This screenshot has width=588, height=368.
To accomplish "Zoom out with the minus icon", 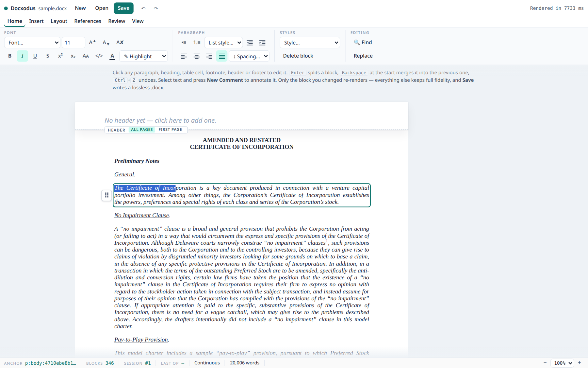I will tap(545, 362).
